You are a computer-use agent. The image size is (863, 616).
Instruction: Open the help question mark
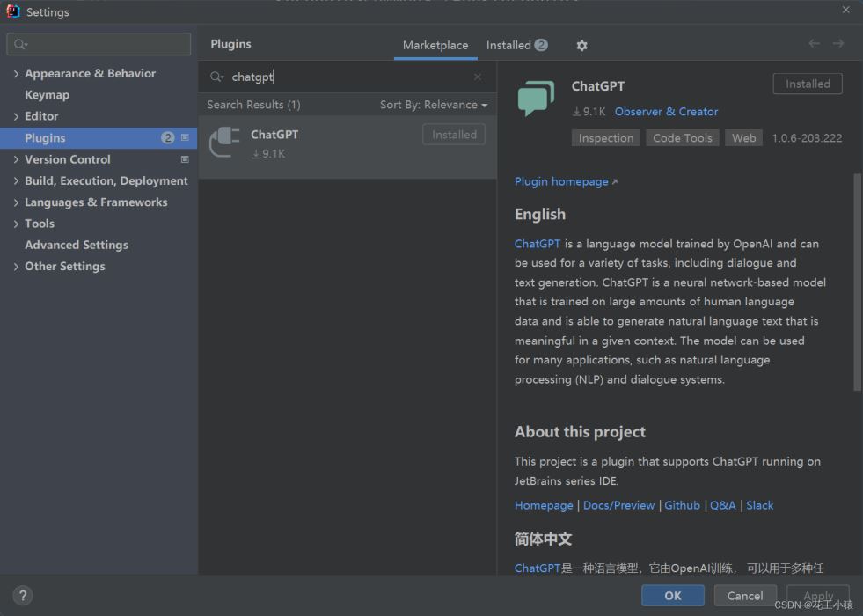coord(23,595)
